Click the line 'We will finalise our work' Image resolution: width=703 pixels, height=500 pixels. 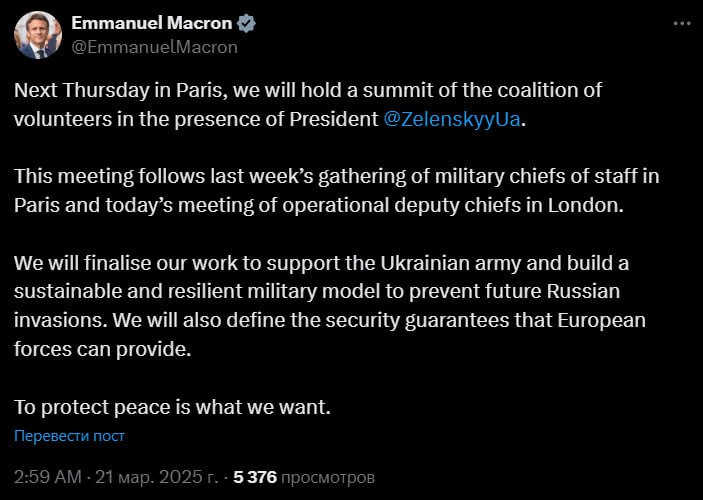click(321, 263)
